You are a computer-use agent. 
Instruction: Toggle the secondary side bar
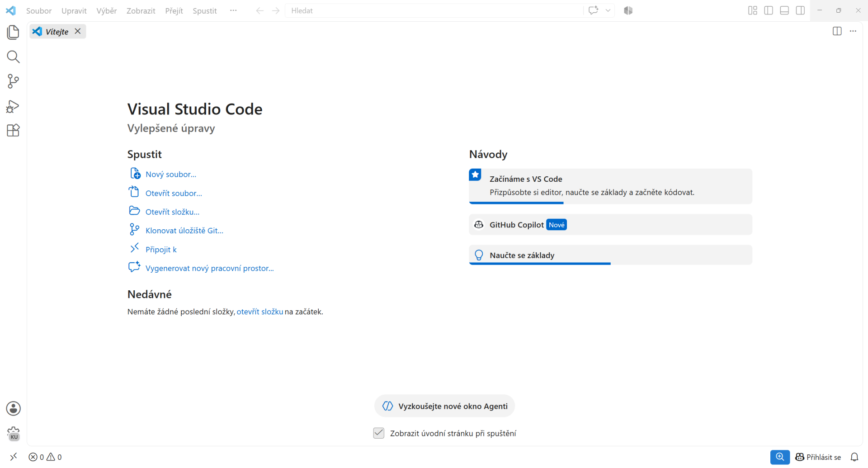(x=800, y=10)
